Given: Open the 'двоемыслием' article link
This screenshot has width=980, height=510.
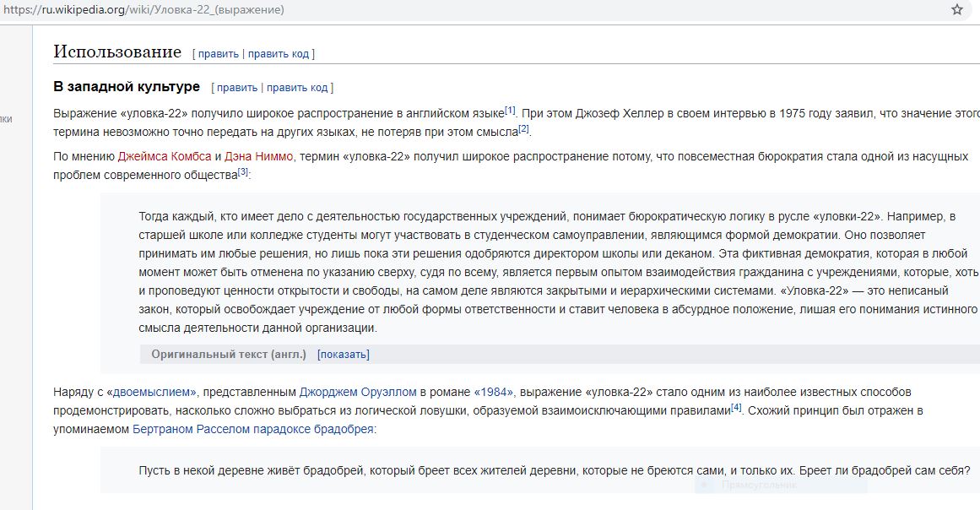Looking at the screenshot, I should [154, 392].
